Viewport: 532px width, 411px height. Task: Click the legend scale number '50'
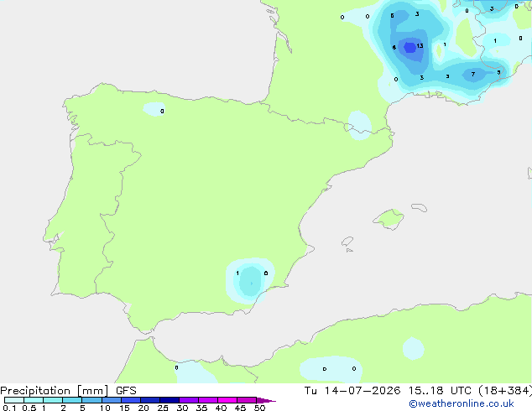[259, 408]
